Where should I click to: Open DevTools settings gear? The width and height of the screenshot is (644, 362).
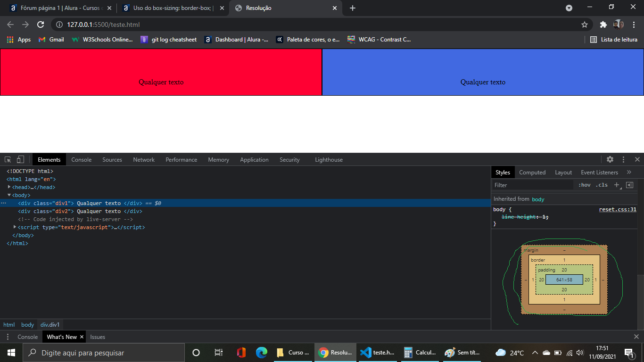pyautogui.click(x=610, y=159)
